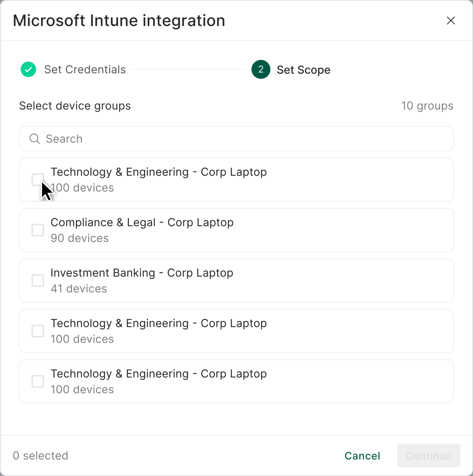
Task: Click the Continue button
Action: (429, 456)
